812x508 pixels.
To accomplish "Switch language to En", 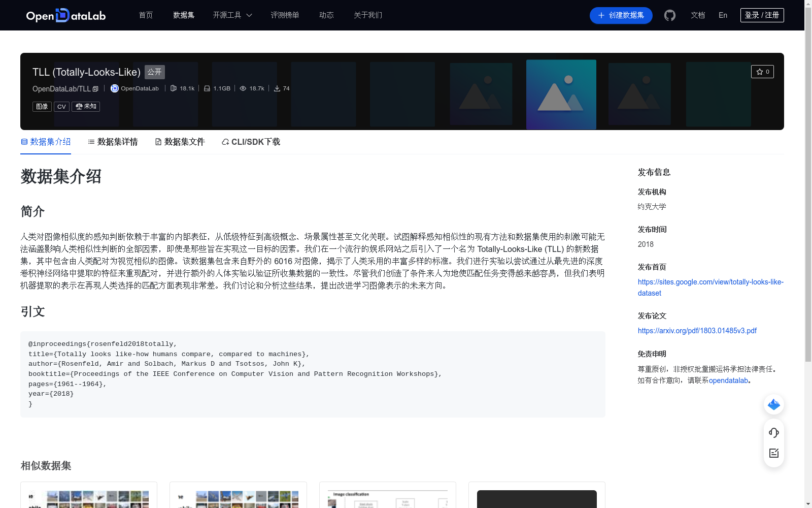I will [723, 15].
